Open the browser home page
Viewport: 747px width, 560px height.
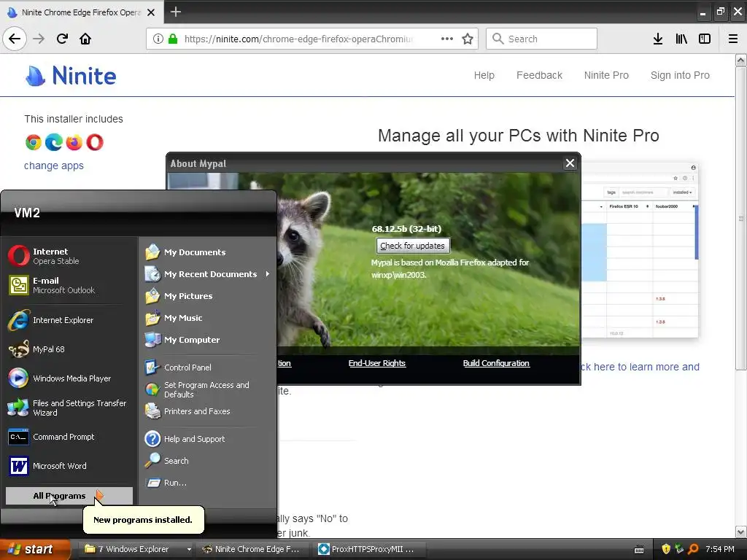(85, 39)
